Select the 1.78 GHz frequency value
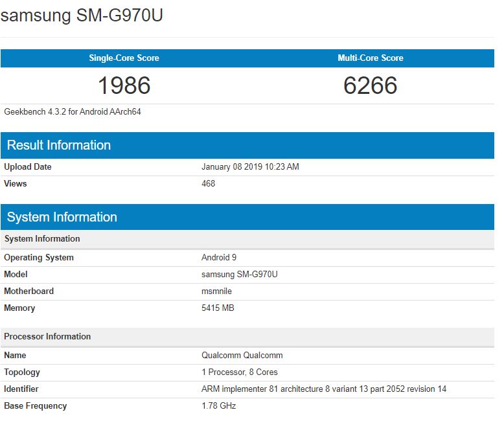 coord(219,406)
